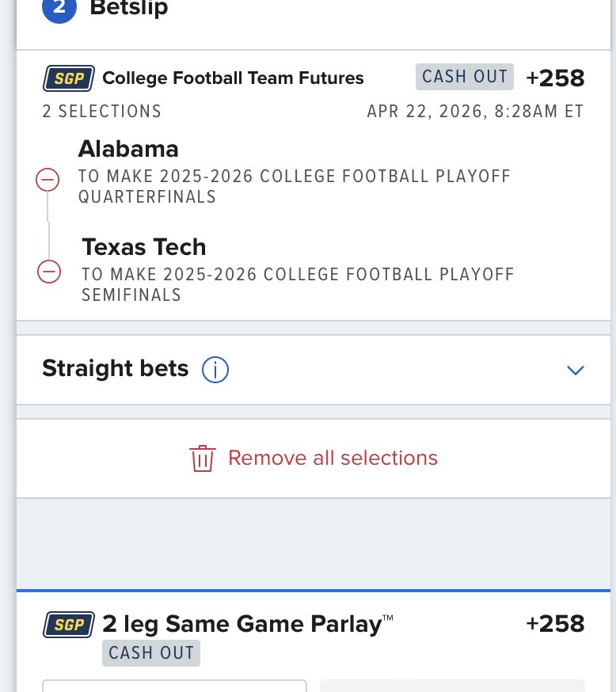This screenshot has height=692, width=616.
Task: Click SGP badge beside 2 leg Same Game Parlay
Action: [x=69, y=624]
